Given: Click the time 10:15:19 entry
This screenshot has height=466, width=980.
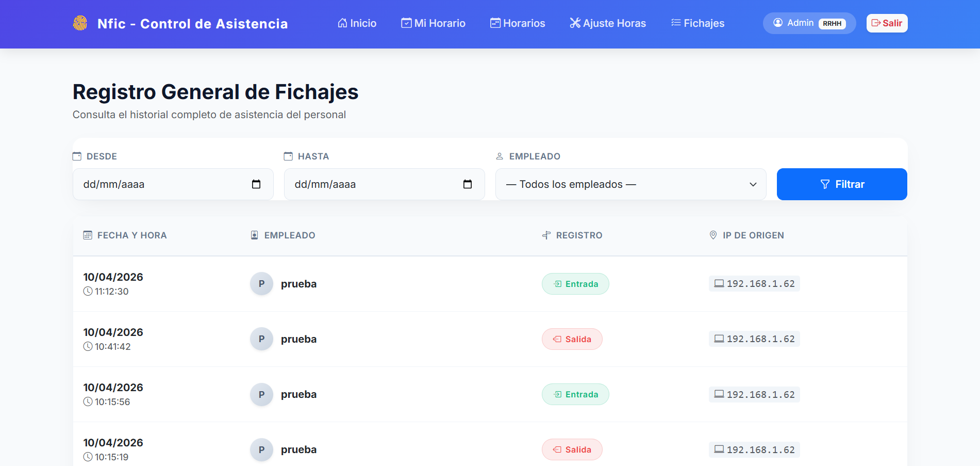Looking at the screenshot, I should tap(106, 457).
